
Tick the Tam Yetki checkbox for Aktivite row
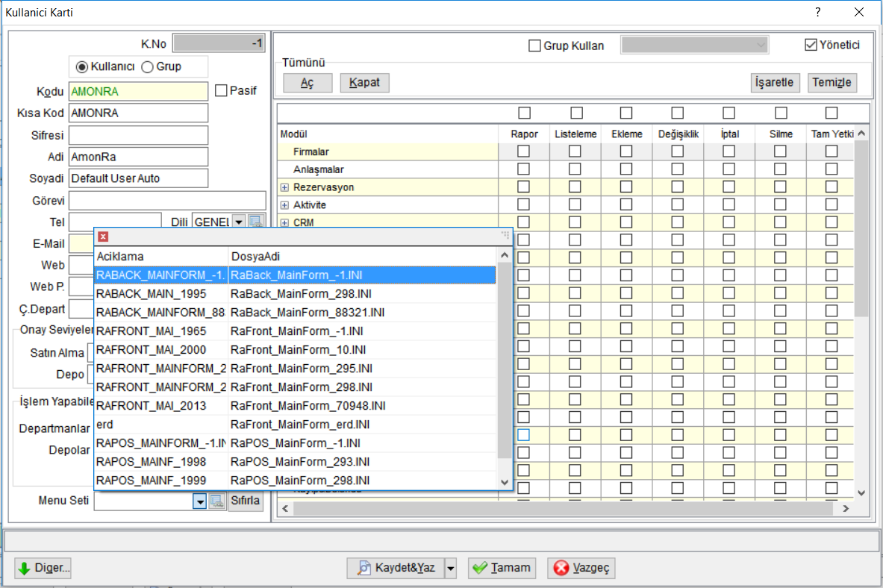click(831, 204)
